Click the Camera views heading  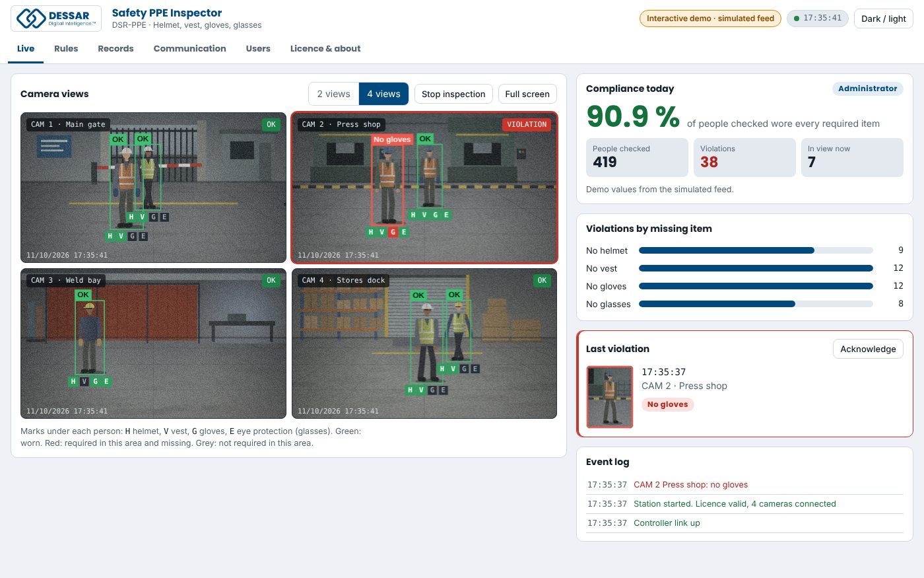pyautogui.click(x=54, y=94)
